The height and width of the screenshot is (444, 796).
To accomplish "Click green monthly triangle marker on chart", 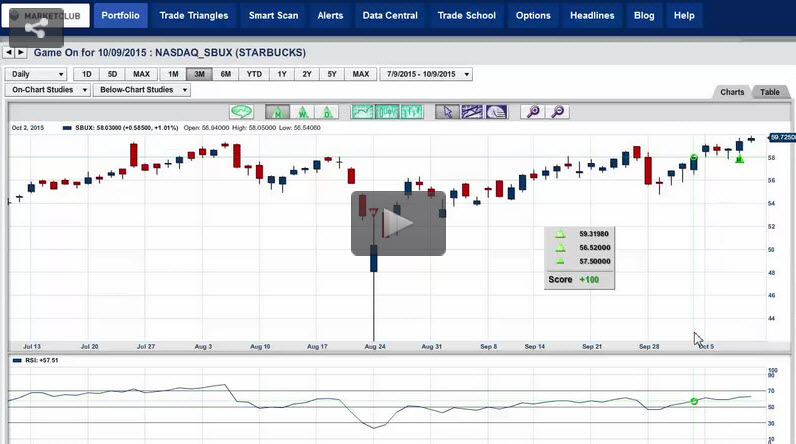I will pyautogui.click(x=740, y=159).
